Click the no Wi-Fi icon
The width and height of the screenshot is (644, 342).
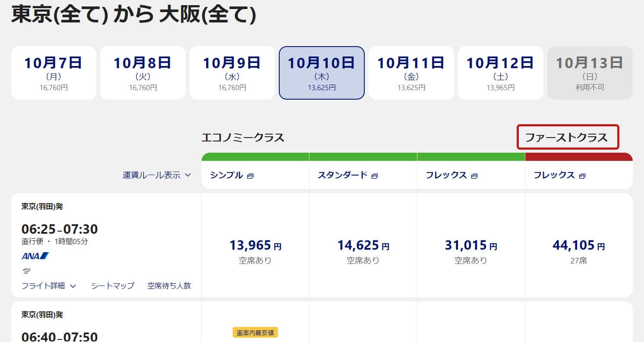[x=27, y=271]
